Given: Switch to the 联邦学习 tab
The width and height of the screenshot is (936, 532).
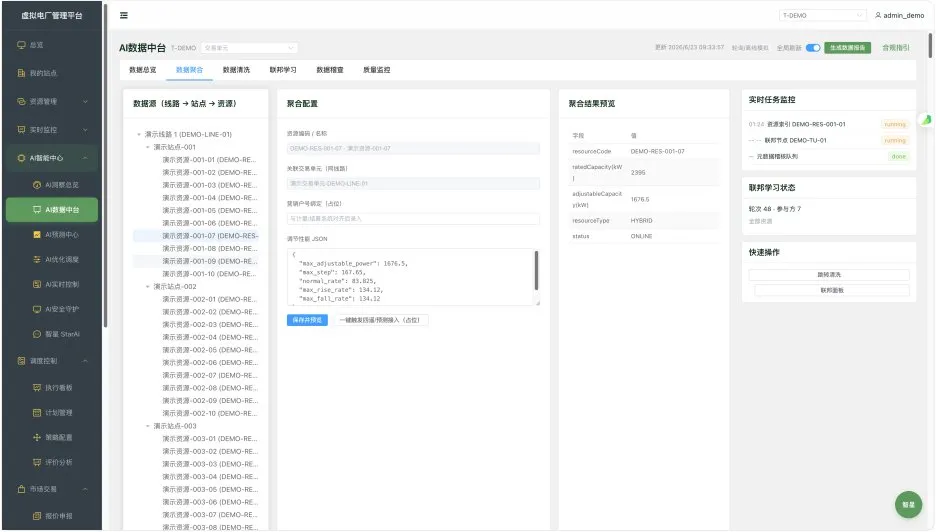Looking at the screenshot, I should (283, 70).
